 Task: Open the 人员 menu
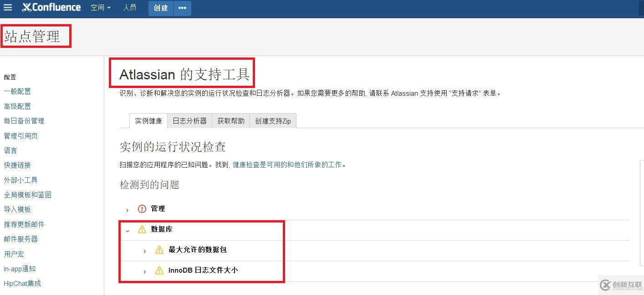(130, 7)
